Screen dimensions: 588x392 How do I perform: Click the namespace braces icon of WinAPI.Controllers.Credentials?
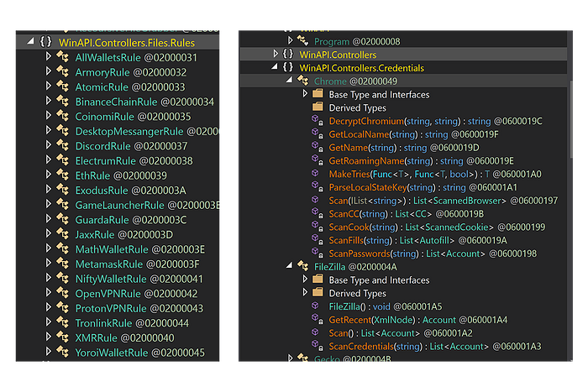288,67
